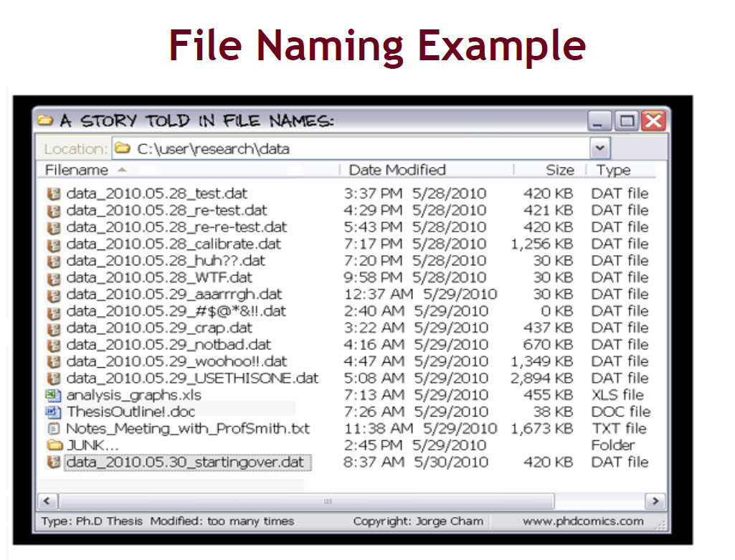Sort by the Date Modified column header
Screen dimensions: 735x560
[397, 170]
